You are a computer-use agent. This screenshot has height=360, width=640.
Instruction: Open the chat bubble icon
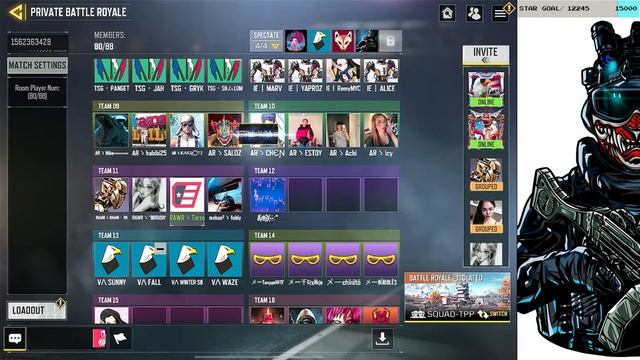15,338
